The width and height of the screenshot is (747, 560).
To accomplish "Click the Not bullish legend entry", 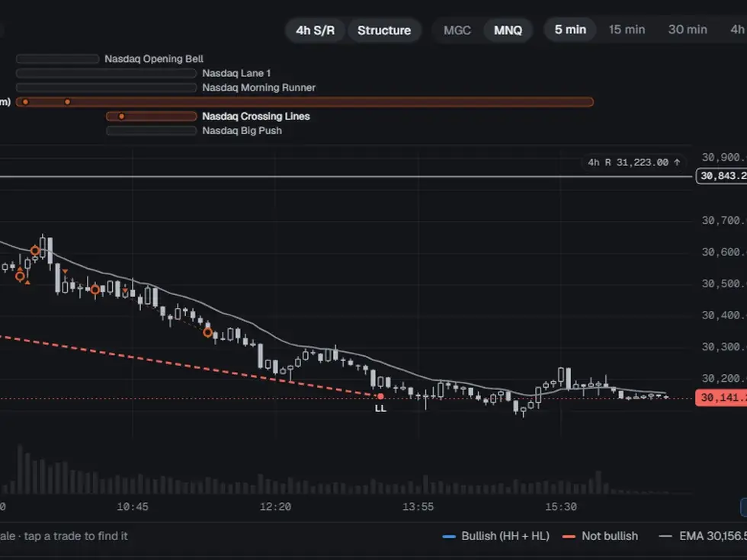I will [601, 536].
